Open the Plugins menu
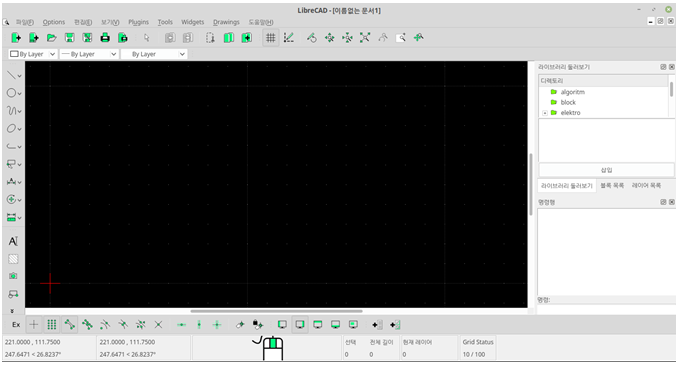 138,22
